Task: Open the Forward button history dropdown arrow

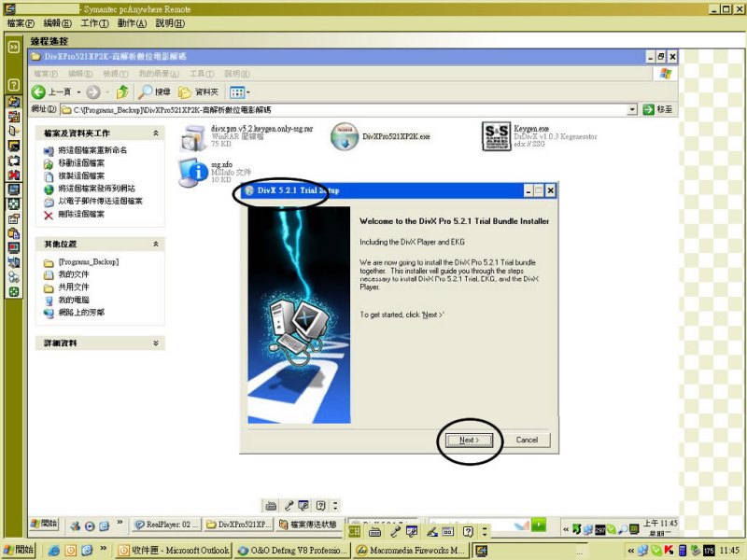Action: 107,92
